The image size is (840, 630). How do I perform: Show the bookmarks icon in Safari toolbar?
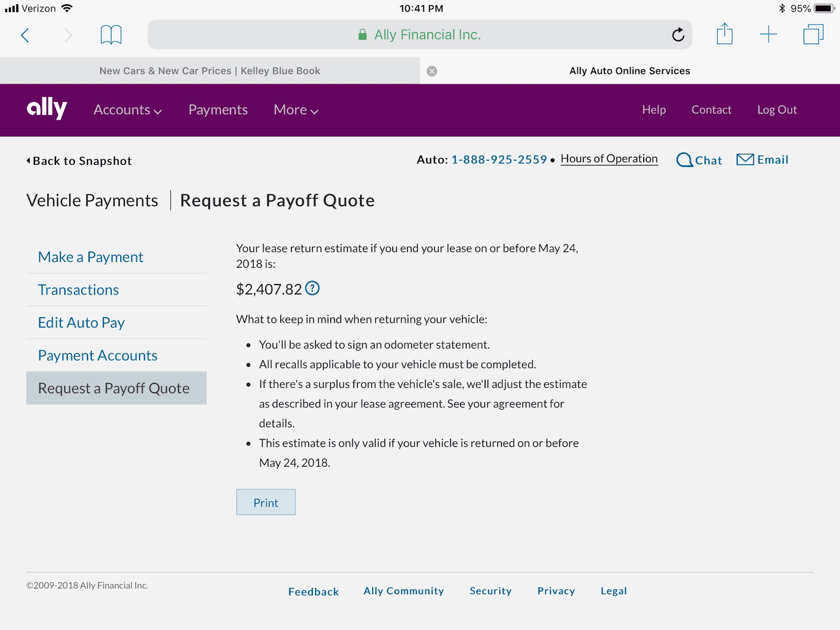tap(110, 34)
